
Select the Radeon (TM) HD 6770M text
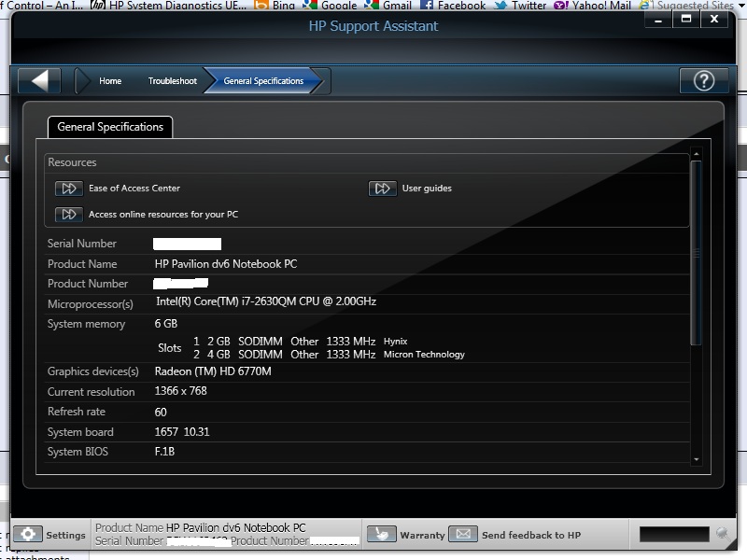[x=213, y=371]
